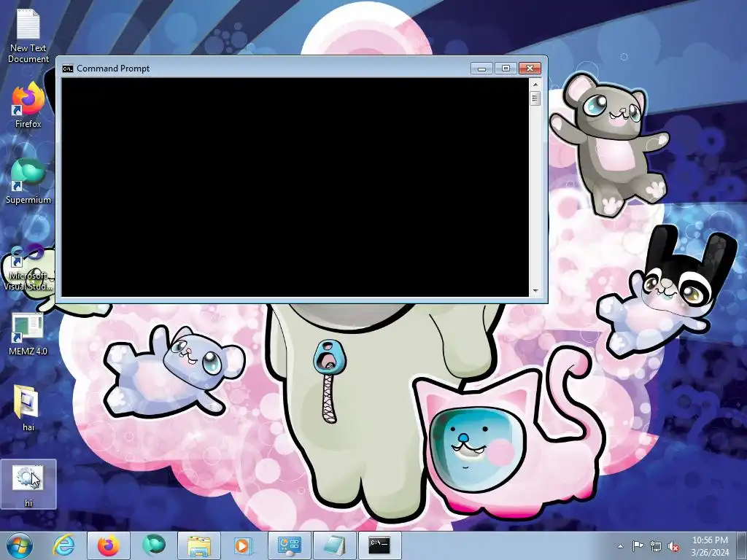
Task: Open Windows Explorer from the taskbar
Action: coord(198,545)
